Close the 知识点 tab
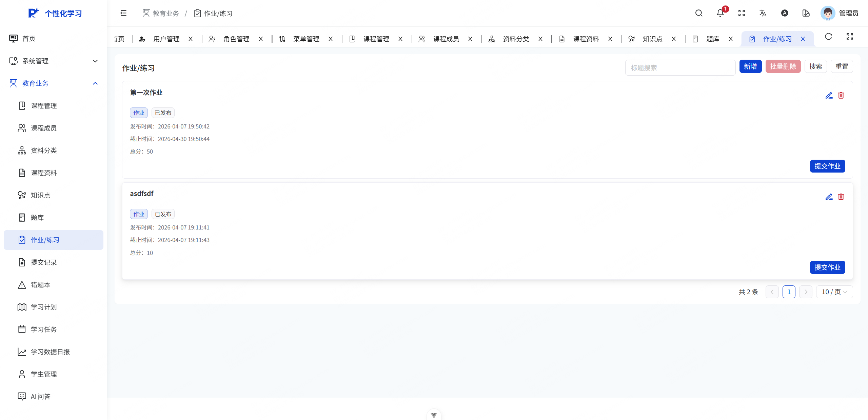 (x=674, y=39)
